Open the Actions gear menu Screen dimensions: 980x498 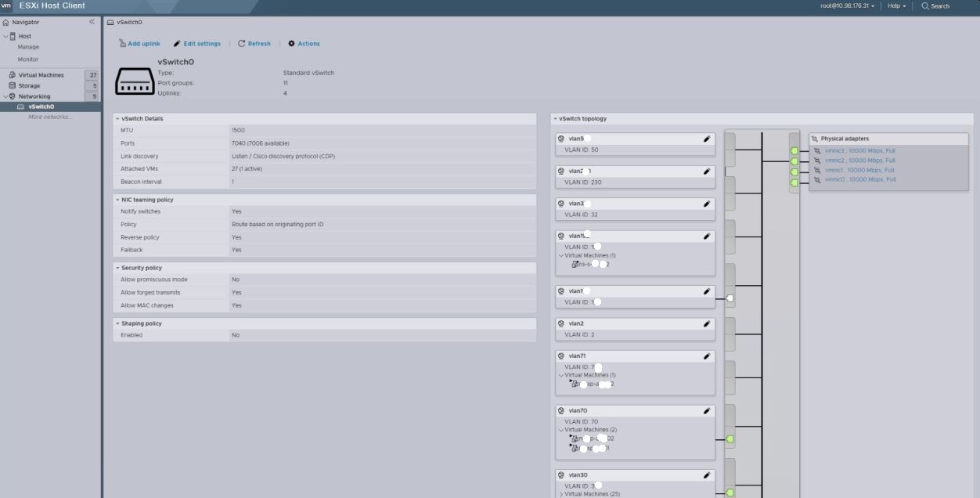pyautogui.click(x=292, y=44)
